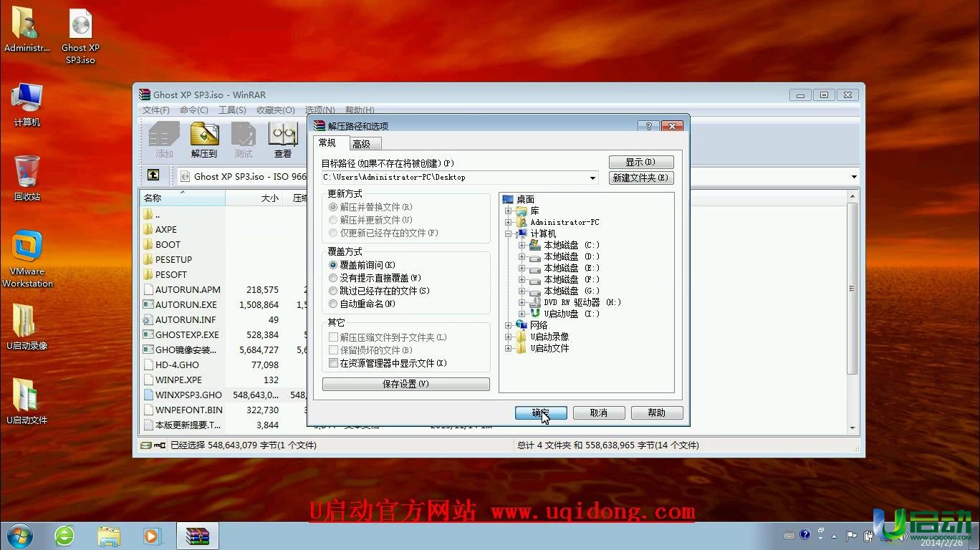The image size is (980, 550).
Task: Expand 本地磁盘 (D:) tree node
Action: pos(522,257)
